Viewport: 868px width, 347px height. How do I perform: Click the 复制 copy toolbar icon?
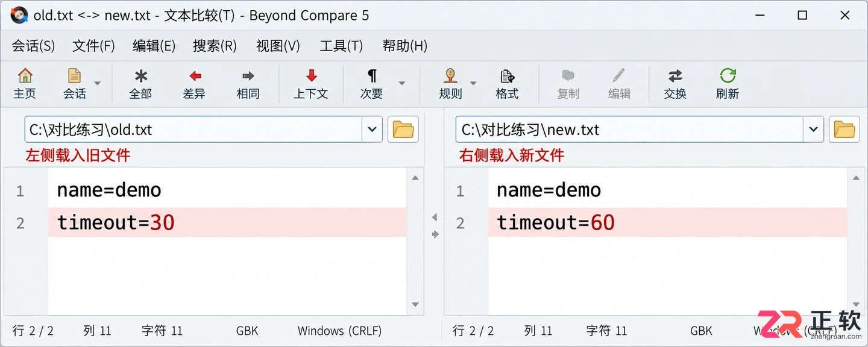click(568, 83)
